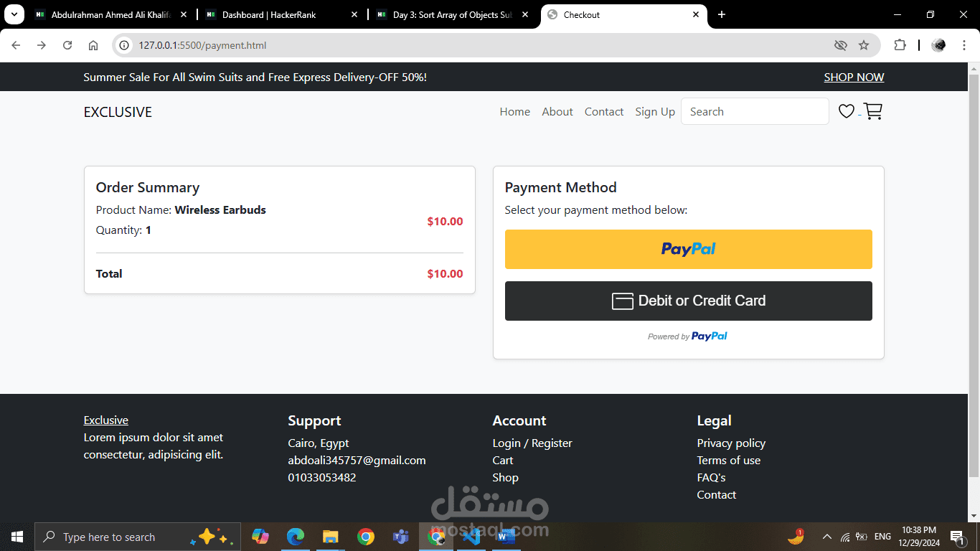Click the footer email abdoali345757@gmail.com

[x=357, y=460]
